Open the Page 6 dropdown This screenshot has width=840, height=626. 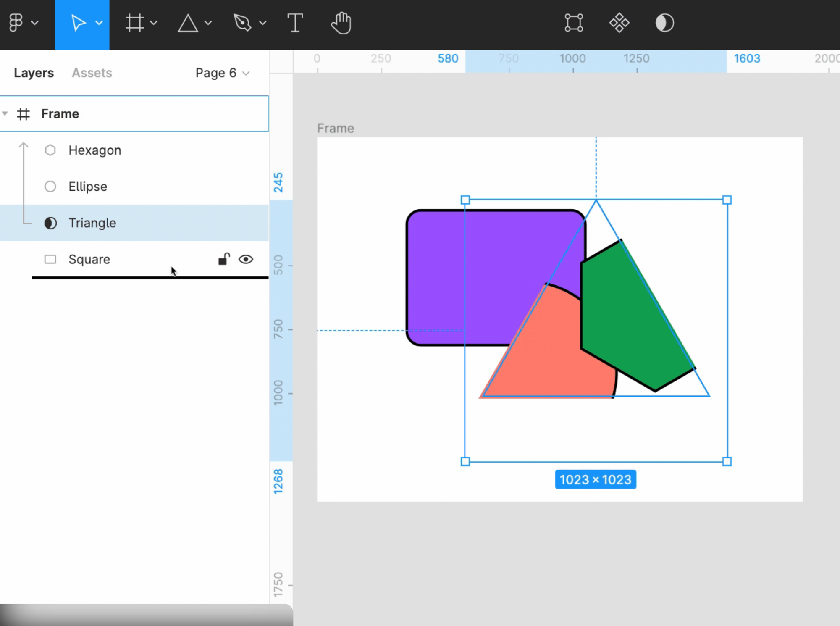[x=222, y=73]
